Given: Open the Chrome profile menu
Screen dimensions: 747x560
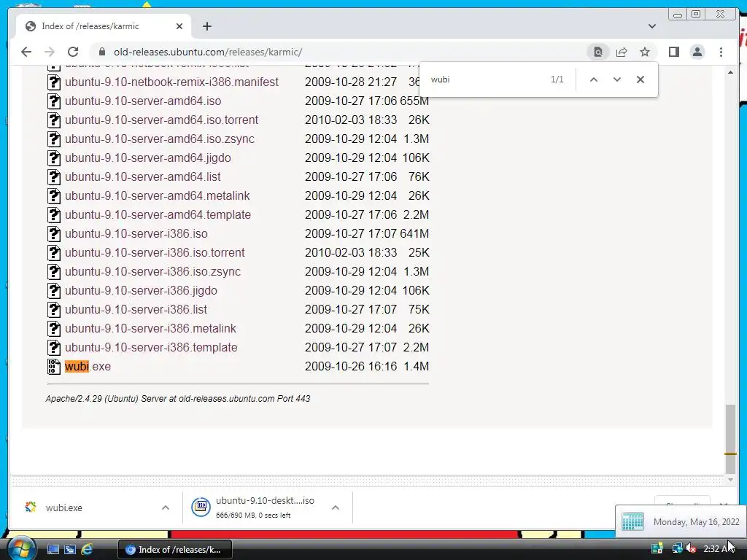Looking at the screenshot, I should click(697, 52).
